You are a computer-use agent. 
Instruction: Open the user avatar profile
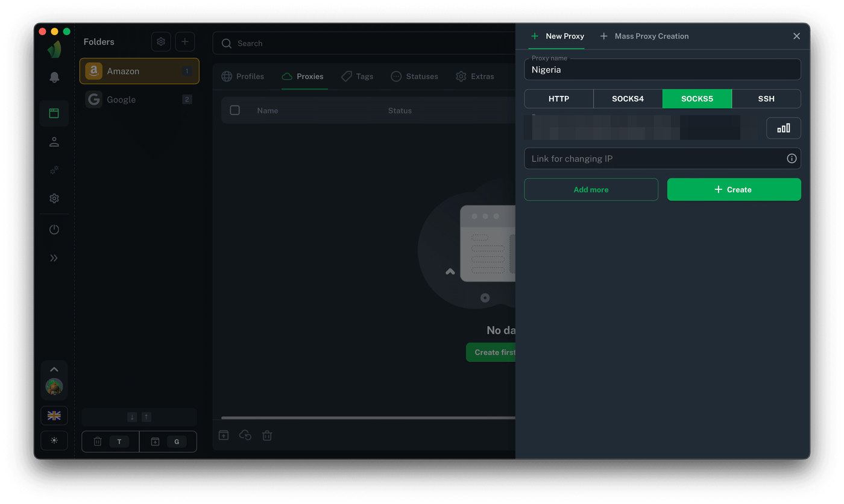(54, 386)
